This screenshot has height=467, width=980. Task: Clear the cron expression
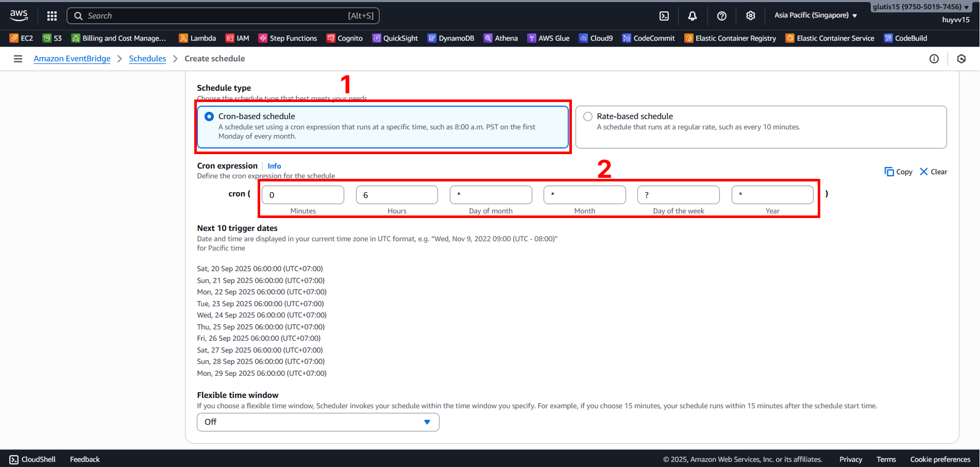tap(934, 172)
